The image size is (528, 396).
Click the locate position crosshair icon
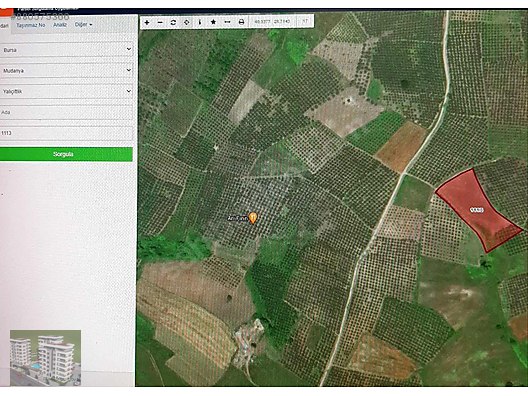coord(186,23)
